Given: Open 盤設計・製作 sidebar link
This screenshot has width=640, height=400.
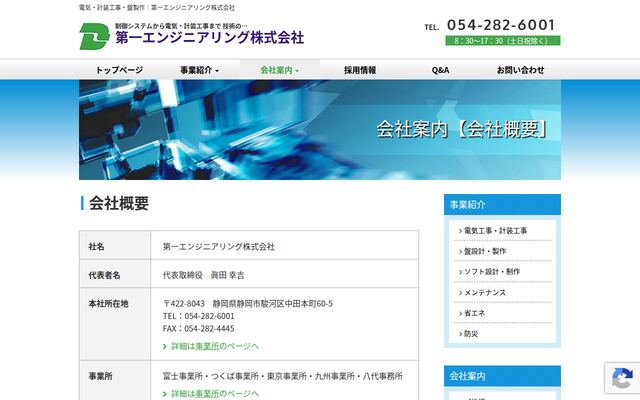Looking at the screenshot, I should tap(484, 251).
